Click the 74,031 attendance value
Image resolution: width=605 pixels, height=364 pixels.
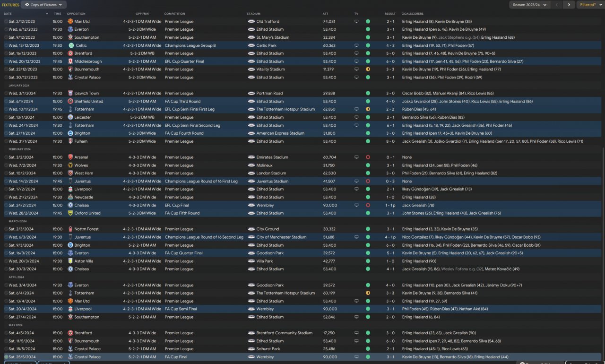(329, 22)
